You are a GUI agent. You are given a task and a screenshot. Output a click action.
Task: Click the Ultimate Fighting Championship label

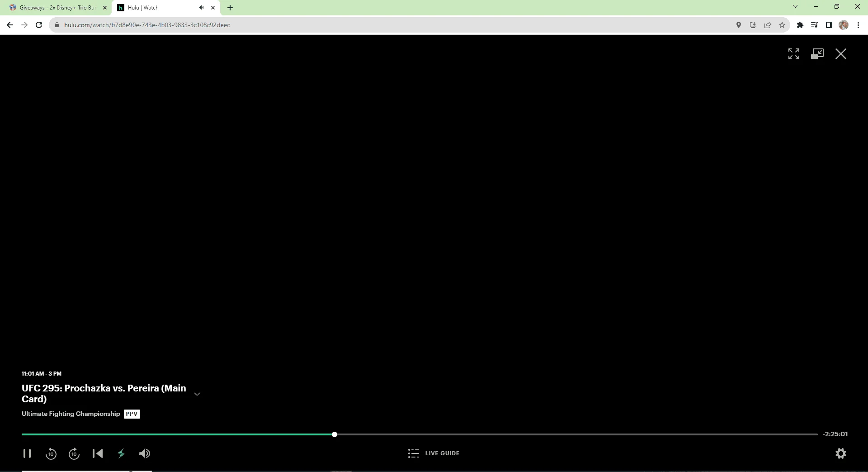pyautogui.click(x=71, y=414)
